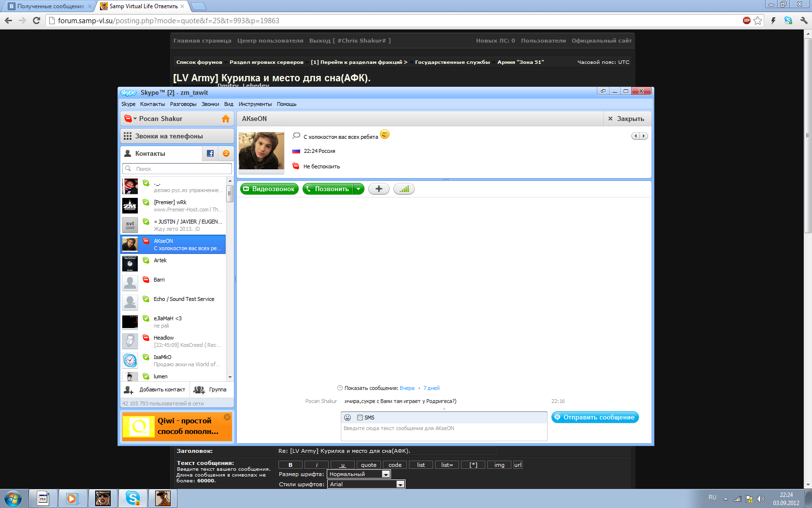Click into the Skype contact search field
Viewport: 812px width, 508px height.
[x=177, y=169]
